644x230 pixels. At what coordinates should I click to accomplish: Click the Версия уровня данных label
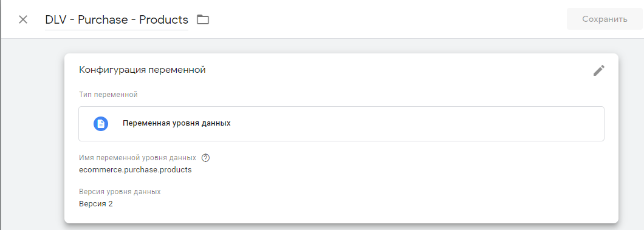coord(120,192)
